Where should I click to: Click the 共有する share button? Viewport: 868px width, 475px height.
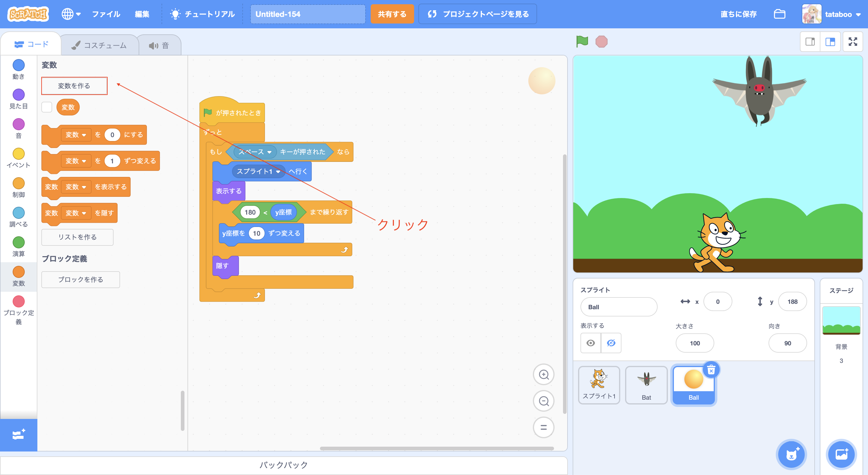(x=392, y=14)
